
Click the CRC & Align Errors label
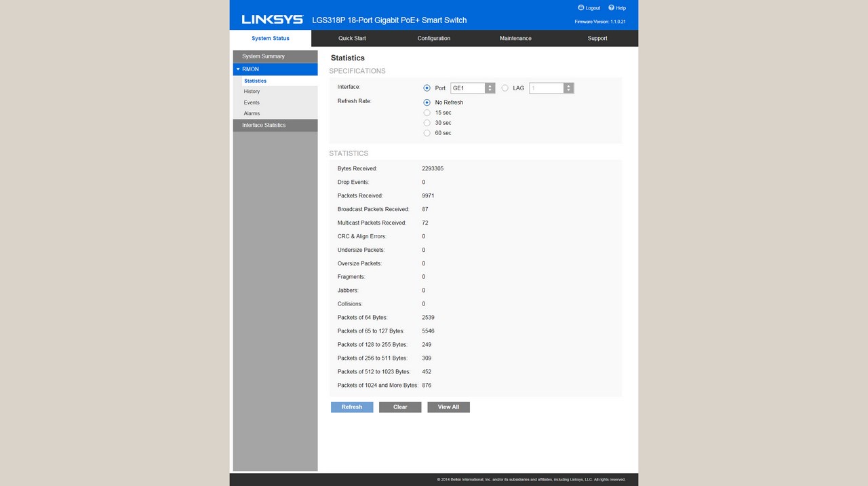click(362, 236)
